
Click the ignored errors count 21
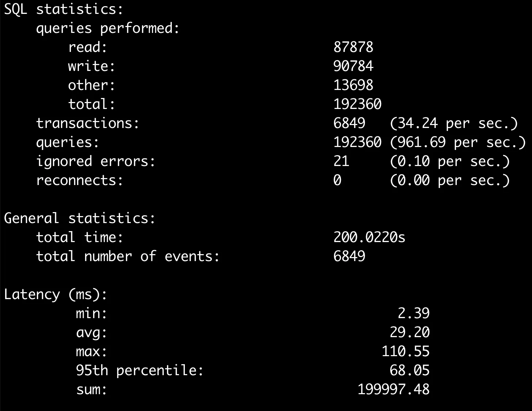pos(341,161)
